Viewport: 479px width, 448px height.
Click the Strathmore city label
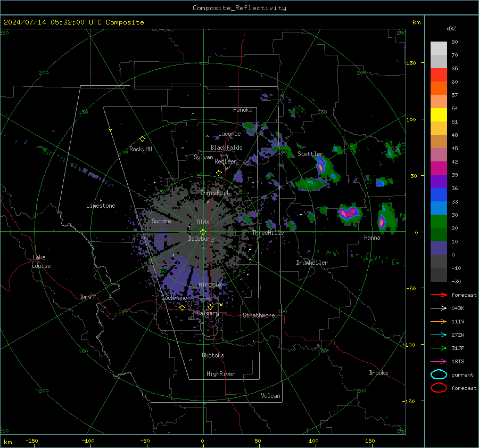pyautogui.click(x=259, y=315)
